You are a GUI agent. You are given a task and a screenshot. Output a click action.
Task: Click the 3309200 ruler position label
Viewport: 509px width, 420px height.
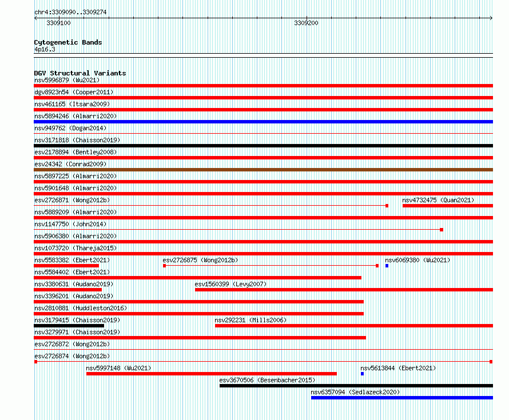[x=306, y=23]
